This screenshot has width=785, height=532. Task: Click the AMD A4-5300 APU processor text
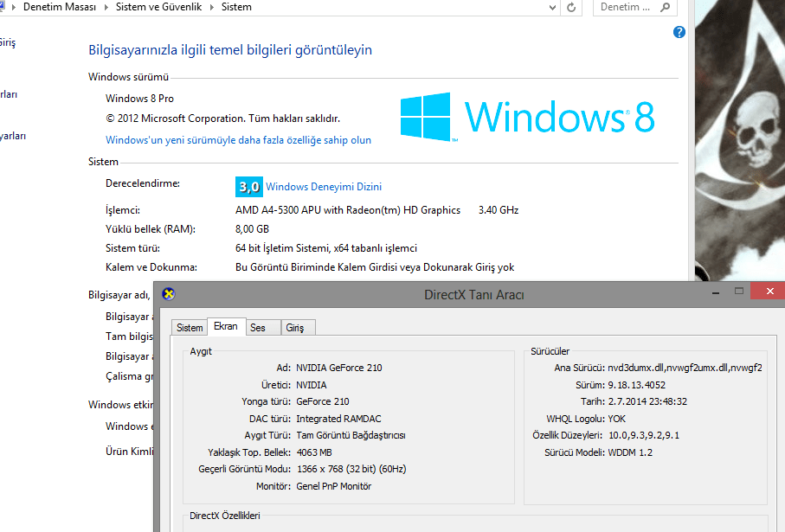pos(348,210)
